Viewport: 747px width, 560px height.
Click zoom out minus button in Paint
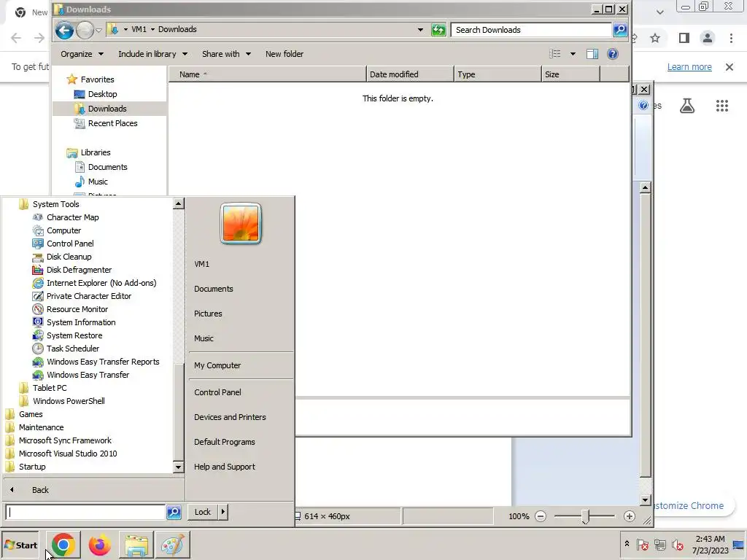click(x=541, y=516)
